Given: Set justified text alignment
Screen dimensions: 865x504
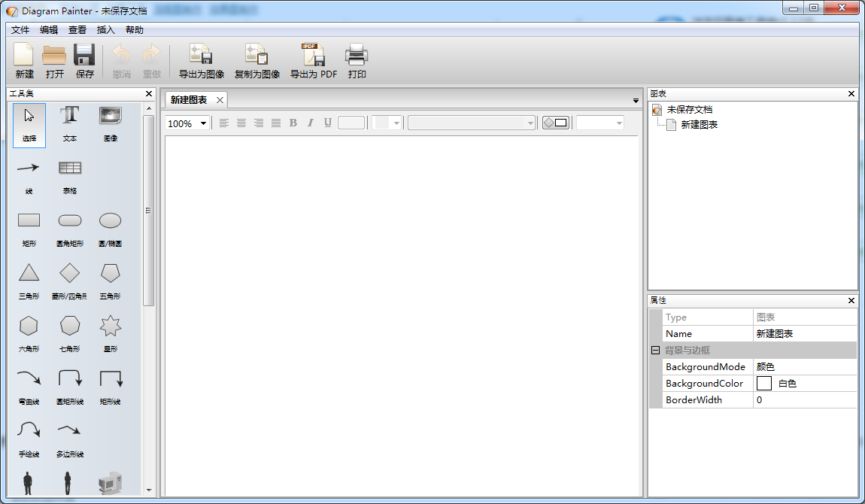Looking at the screenshot, I should point(276,123).
